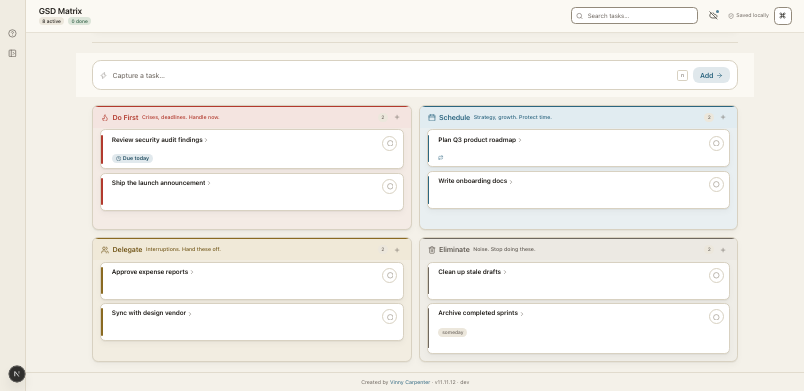Add a task to Schedule quadrant
This screenshot has width=804, height=391.
[723, 117]
